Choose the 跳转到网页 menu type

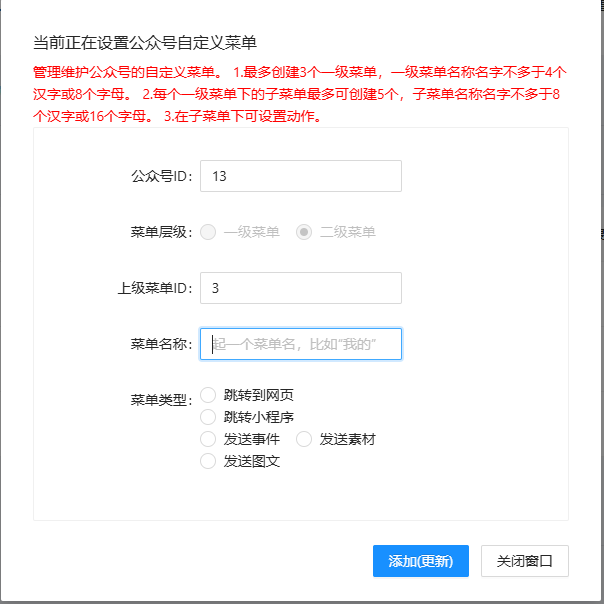pyautogui.click(x=209, y=395)
